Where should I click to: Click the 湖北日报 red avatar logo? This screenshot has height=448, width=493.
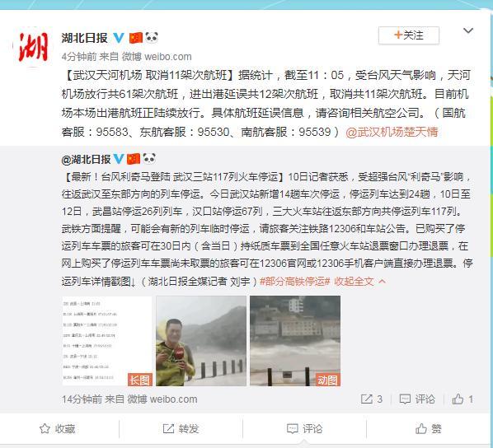[x=33, y=46]
